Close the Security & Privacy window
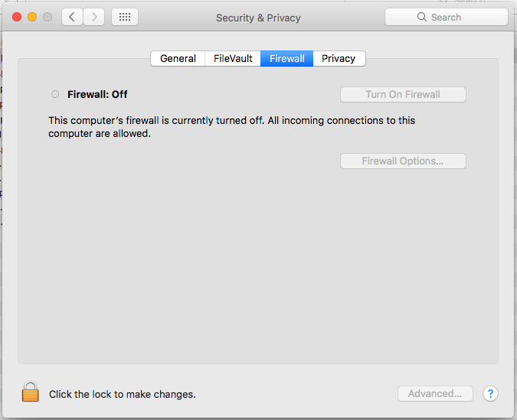The image size is (517, 420). coord(17,17)
